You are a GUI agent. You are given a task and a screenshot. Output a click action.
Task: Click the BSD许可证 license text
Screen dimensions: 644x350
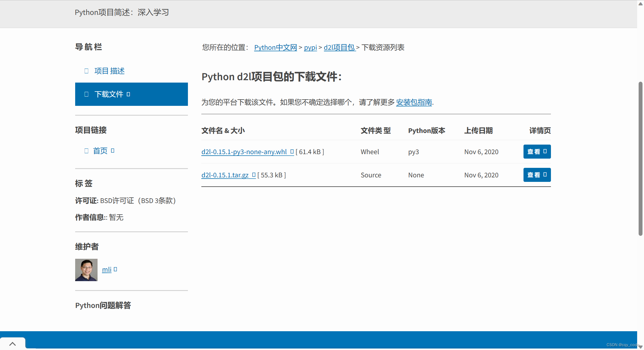coord(138,201)
